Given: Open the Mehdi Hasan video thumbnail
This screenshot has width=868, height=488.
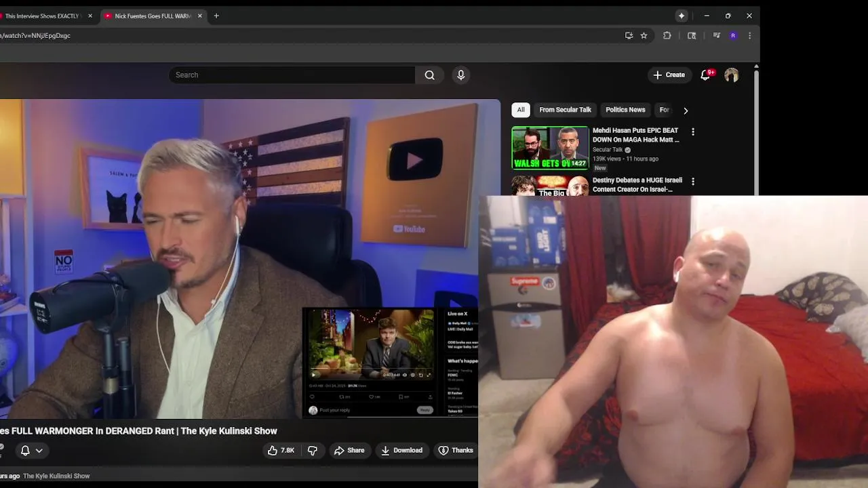Looking at the screenshot, I should tap(550, 148).
